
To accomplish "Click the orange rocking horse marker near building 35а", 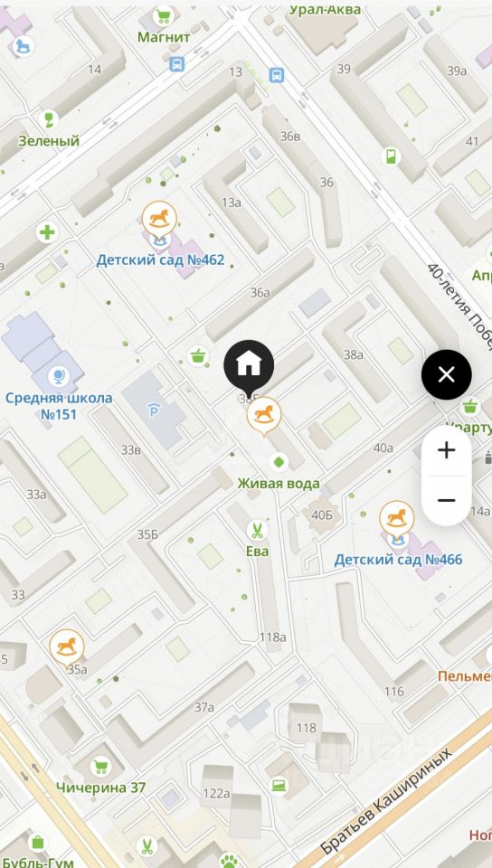I will point(67,647).
